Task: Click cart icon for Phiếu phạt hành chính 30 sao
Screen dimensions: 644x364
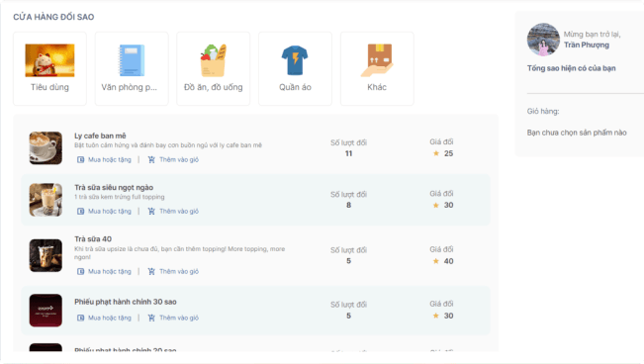Action: point(151,318)
